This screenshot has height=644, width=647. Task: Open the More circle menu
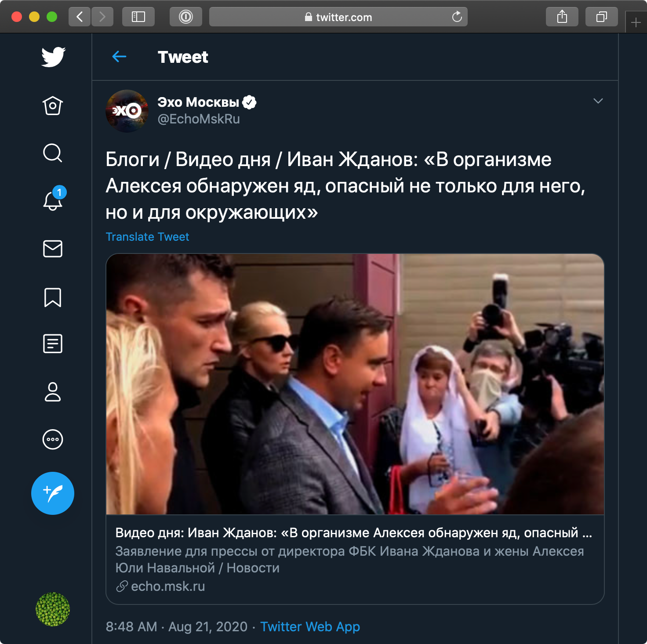(53, 439)
